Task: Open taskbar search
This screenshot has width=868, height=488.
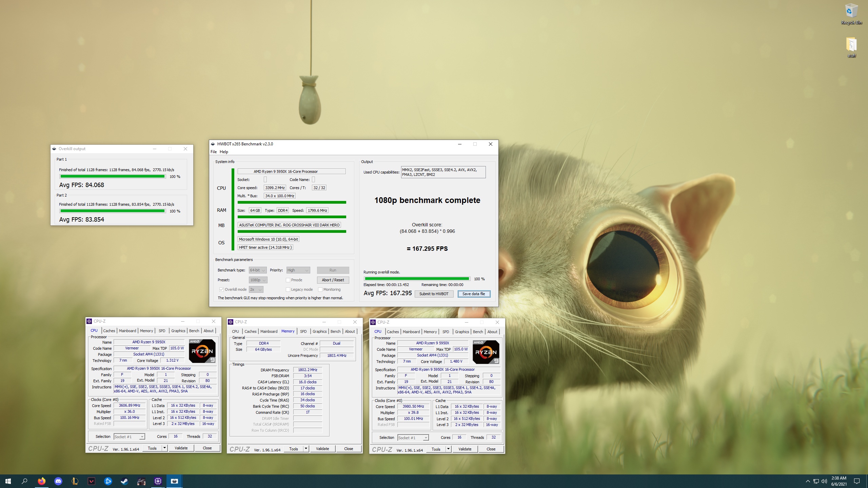Action: point(24,481)
